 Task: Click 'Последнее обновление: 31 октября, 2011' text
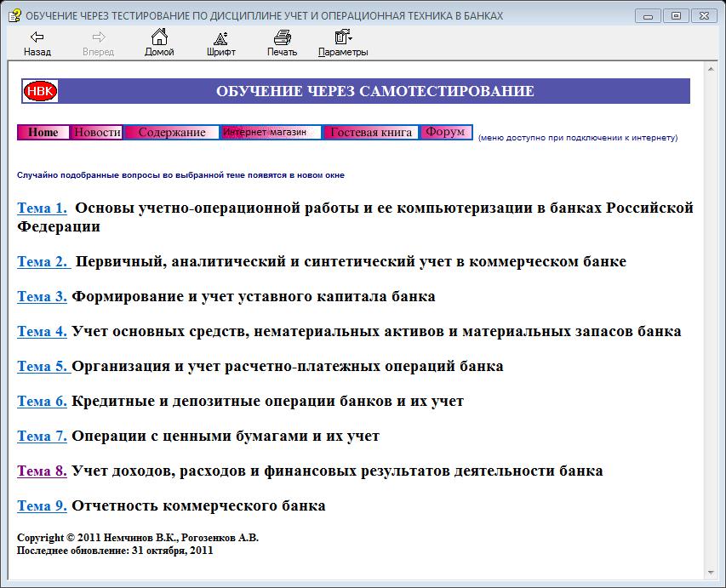point(115,551)
